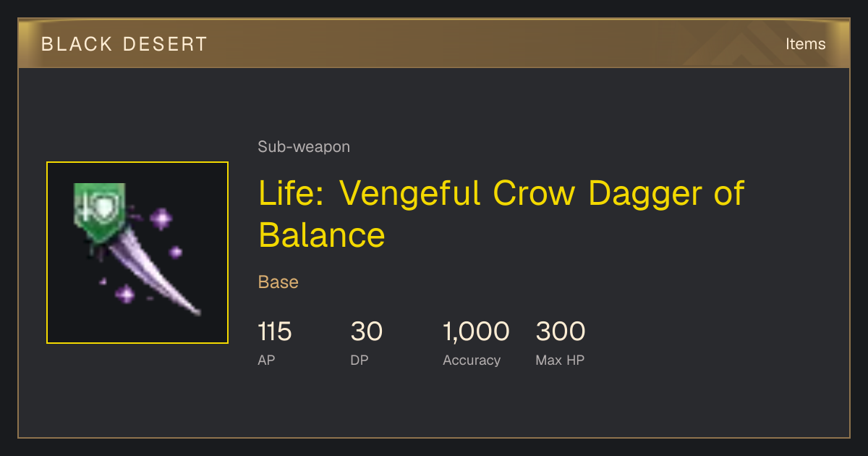Click the Accuracy stat label
This screenshot has height=456, width=868.
click(x=472, y=360)
